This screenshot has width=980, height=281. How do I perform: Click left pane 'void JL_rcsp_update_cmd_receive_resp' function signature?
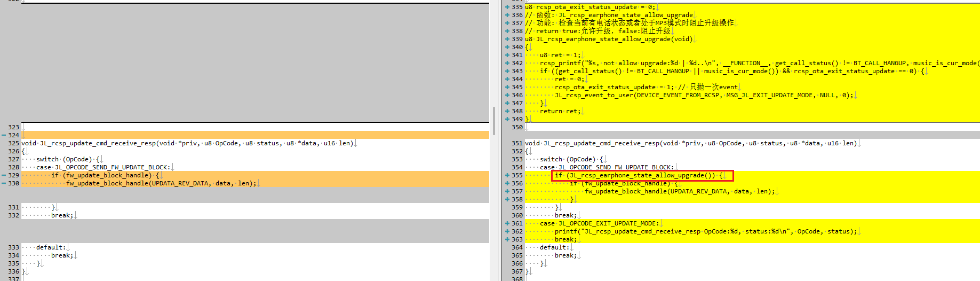pos(187,143)
